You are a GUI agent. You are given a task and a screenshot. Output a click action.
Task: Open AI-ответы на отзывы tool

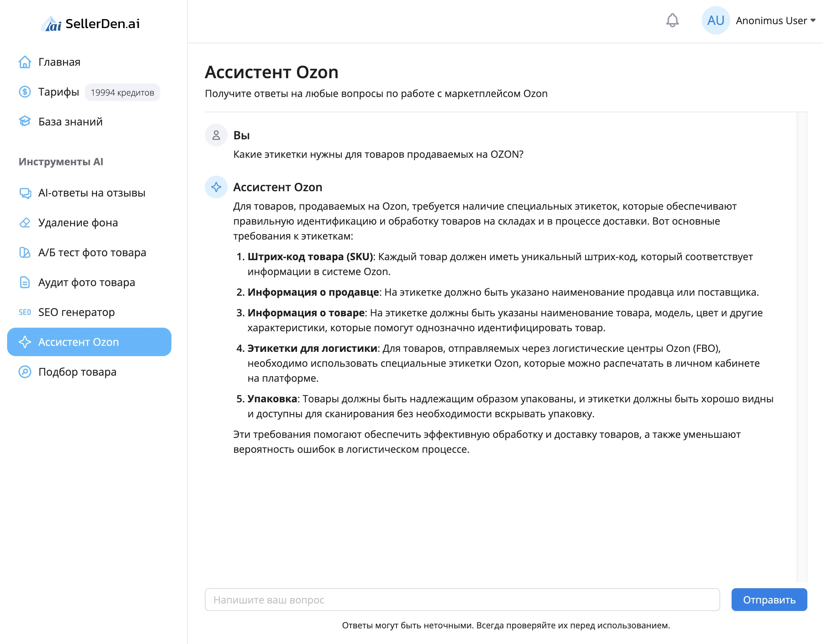(x=89, y=193)
